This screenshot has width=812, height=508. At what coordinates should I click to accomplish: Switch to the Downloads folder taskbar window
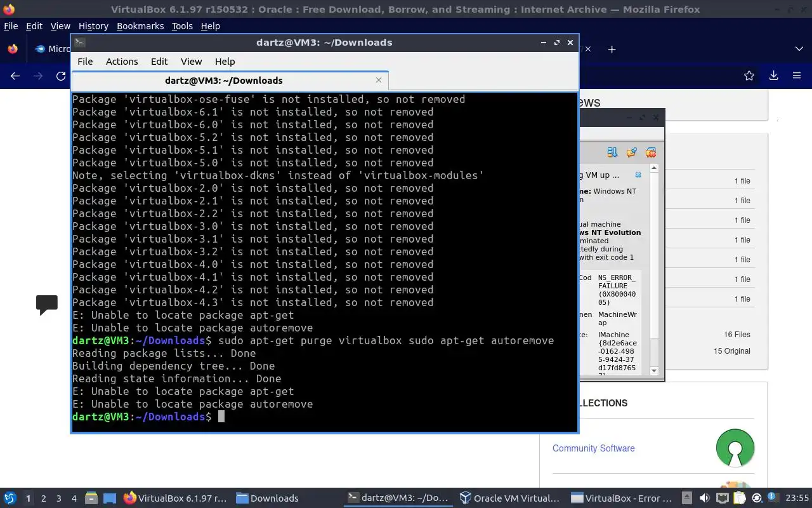point(267,498)
